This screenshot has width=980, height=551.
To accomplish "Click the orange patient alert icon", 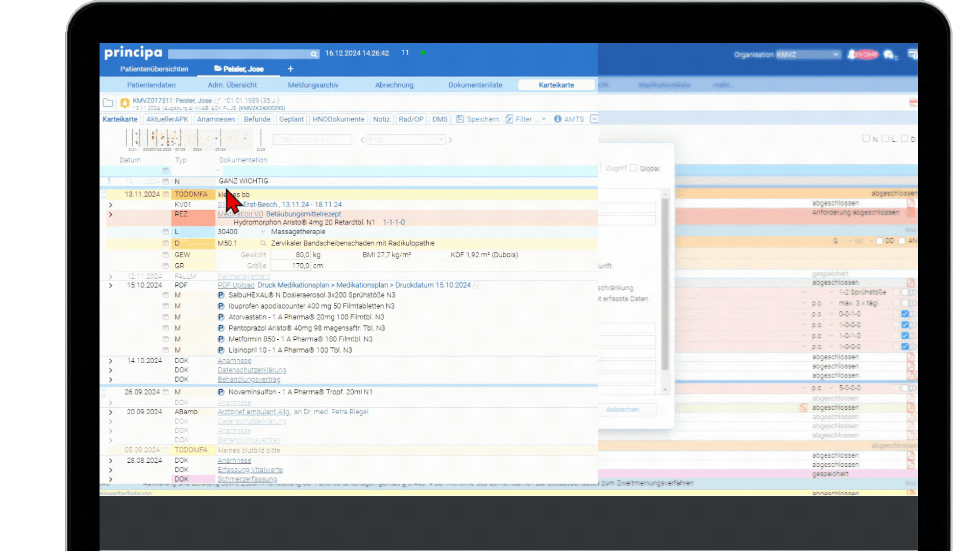I will tap(125, 103).
